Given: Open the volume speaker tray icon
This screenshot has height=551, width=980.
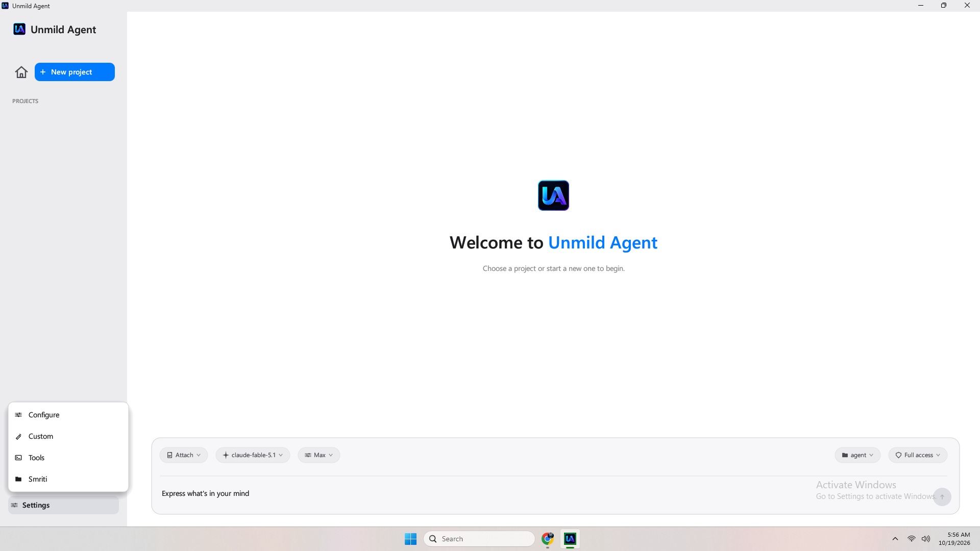Looking at the screenshot, I should coord(926,539).
